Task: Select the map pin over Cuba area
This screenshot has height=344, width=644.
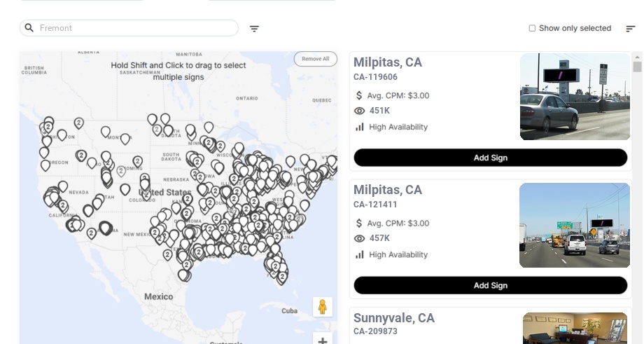Action: pos(282,277)
